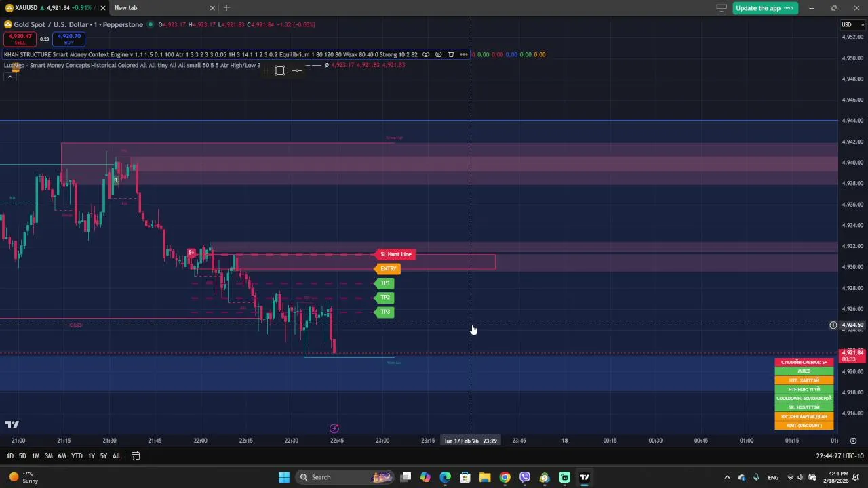Open the go-to-date calendar icon
Screen dimensions: 868x488
point(135,456)
